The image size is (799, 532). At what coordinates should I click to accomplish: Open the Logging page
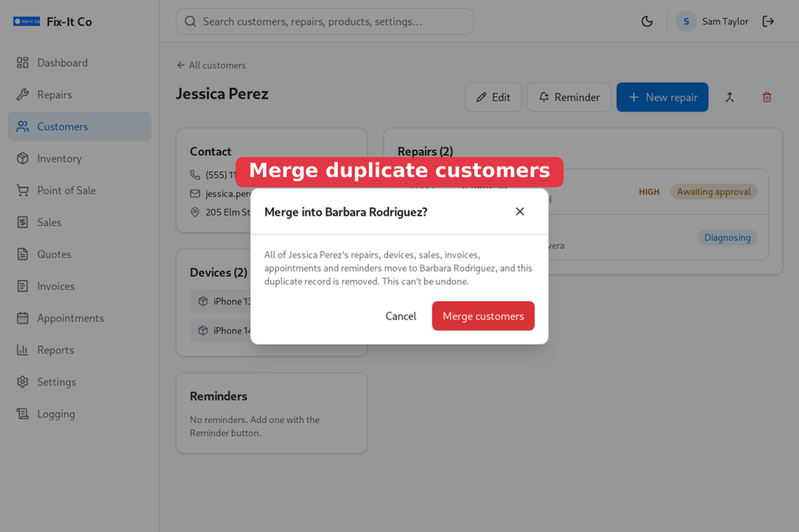[x=79, y=414]
